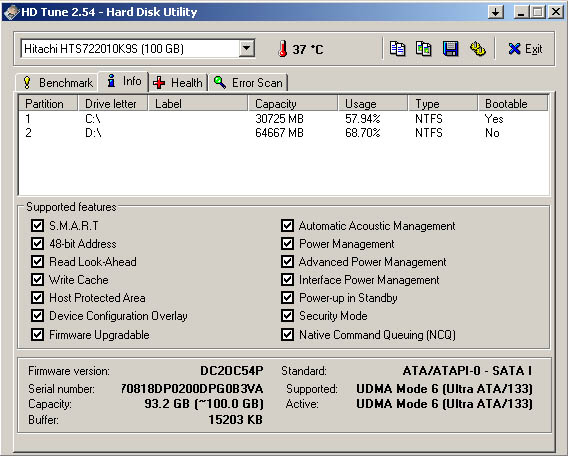This screenshot has width=568, height=456.
Task: Open options gears icon
Action: pyautogui.click(x=477, y=49)
